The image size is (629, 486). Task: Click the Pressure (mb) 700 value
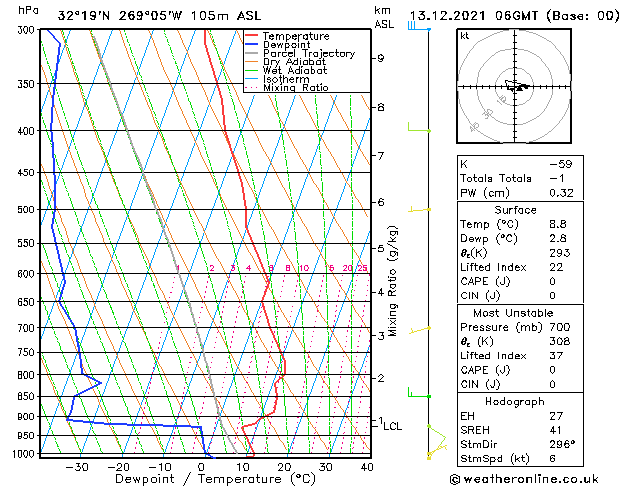pyautogui.click(x=560, y=327)
